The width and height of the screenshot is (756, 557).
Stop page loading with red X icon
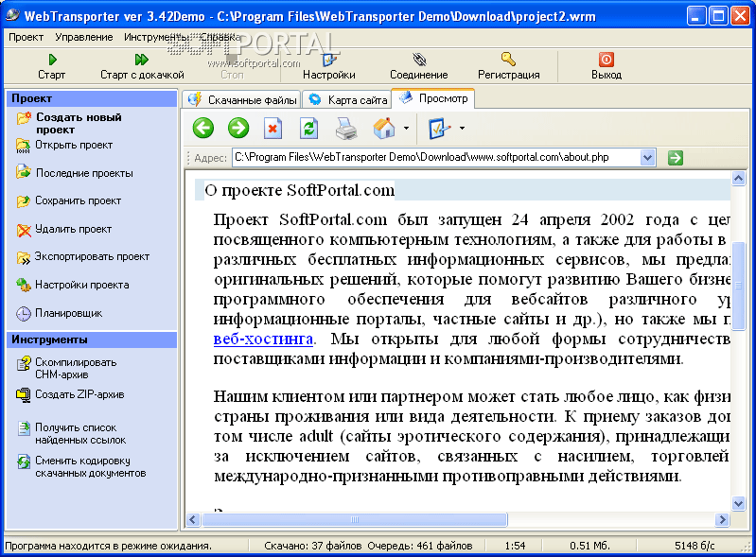273,129
